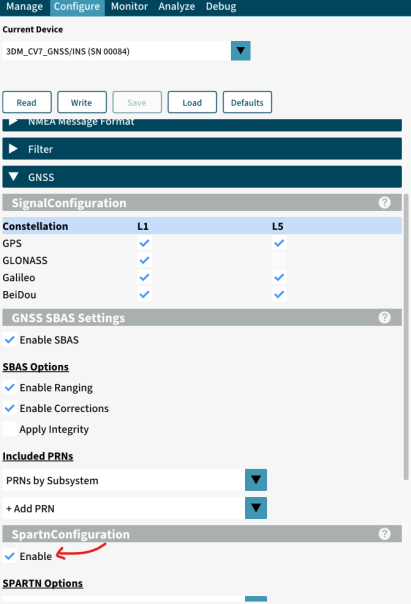This screenshot has width=411, height=604.
Task: Open the Current Device dropdown arrow
Action: 241,51
